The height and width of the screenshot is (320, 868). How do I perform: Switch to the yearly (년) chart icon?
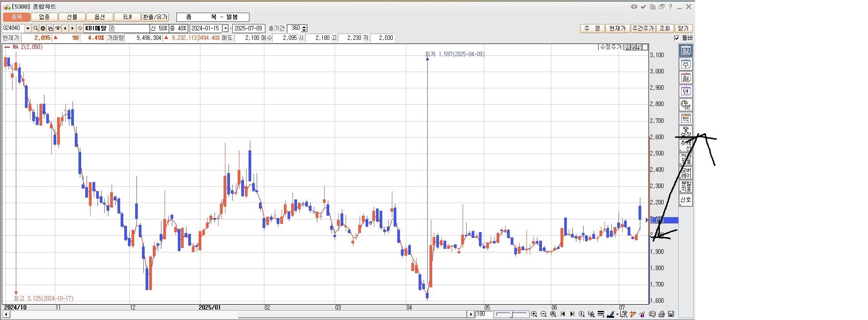coord(685,92)
